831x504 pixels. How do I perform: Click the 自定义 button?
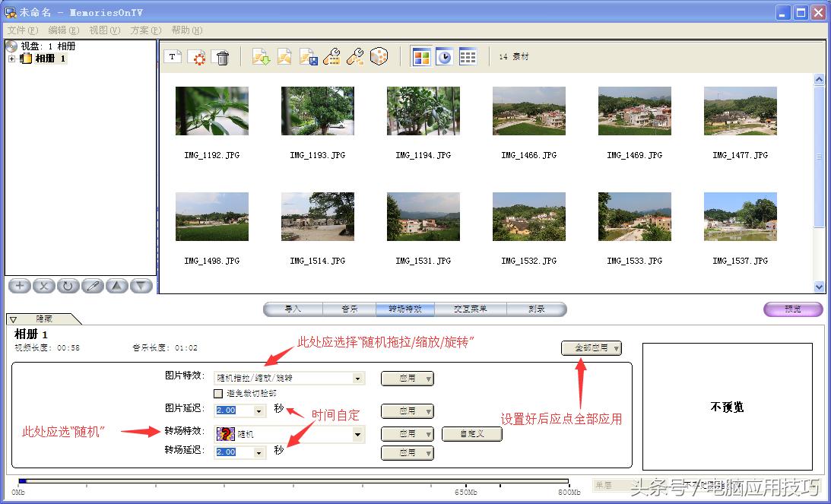pyautogui.click(x=473, y=433)
